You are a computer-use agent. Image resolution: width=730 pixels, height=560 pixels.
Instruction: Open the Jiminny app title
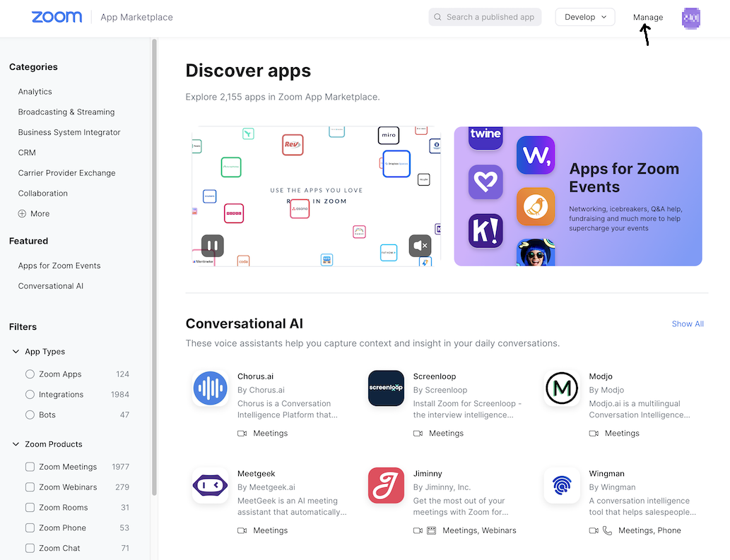coord(428,473)
